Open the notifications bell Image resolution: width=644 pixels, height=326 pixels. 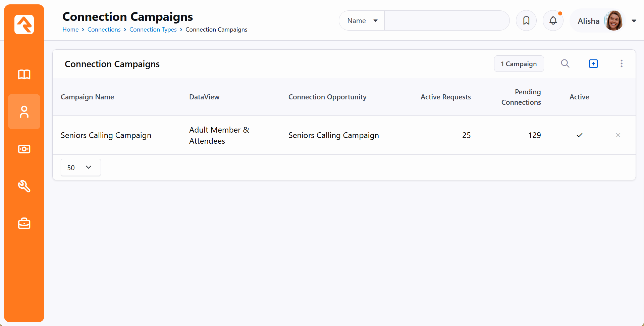click(553, 21)
